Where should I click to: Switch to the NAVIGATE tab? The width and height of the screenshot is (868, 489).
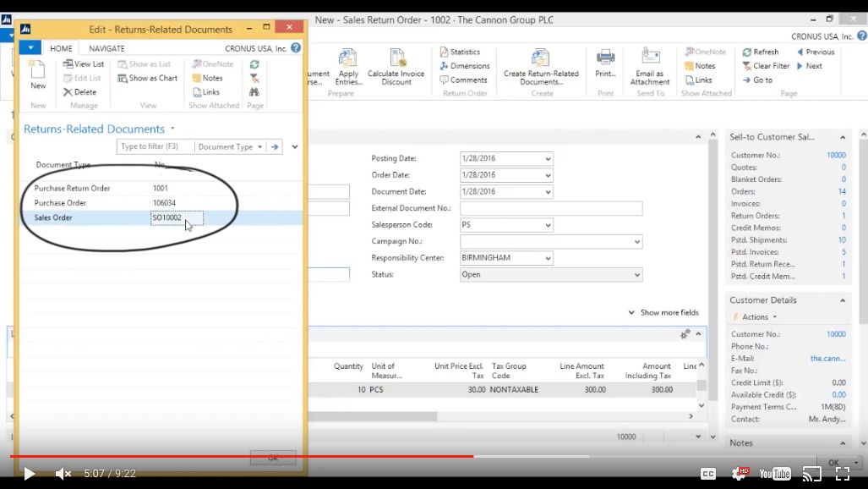point(106,48)
